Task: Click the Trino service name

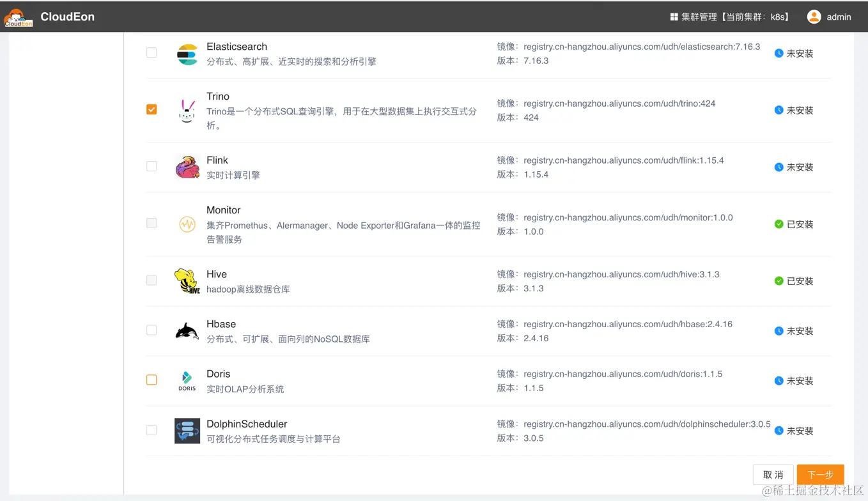Action: [218, 96]
